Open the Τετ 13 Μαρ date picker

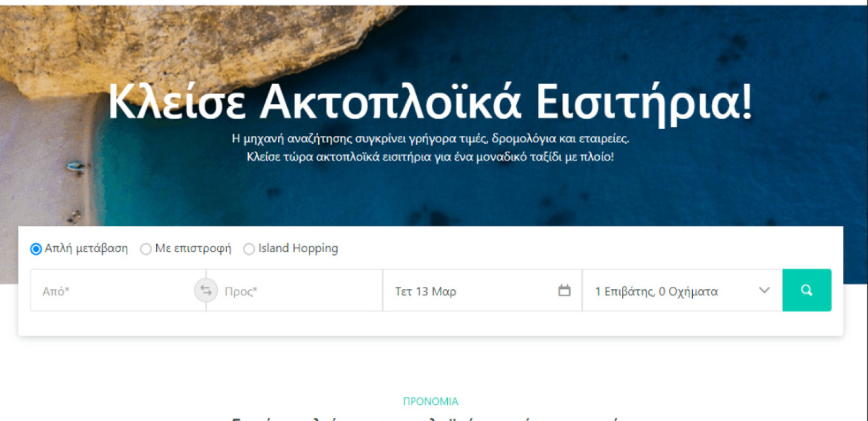[x=482, y=290]
